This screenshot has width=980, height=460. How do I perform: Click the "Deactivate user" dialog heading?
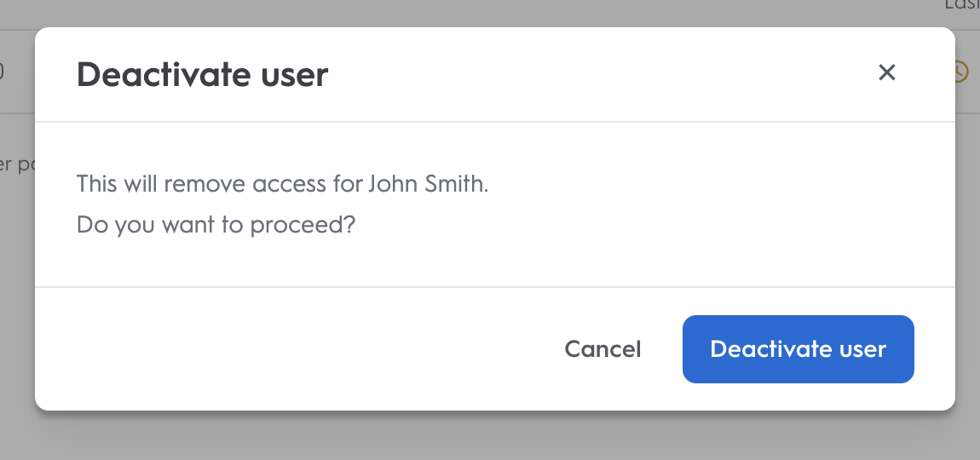click(x=202, y=75)
